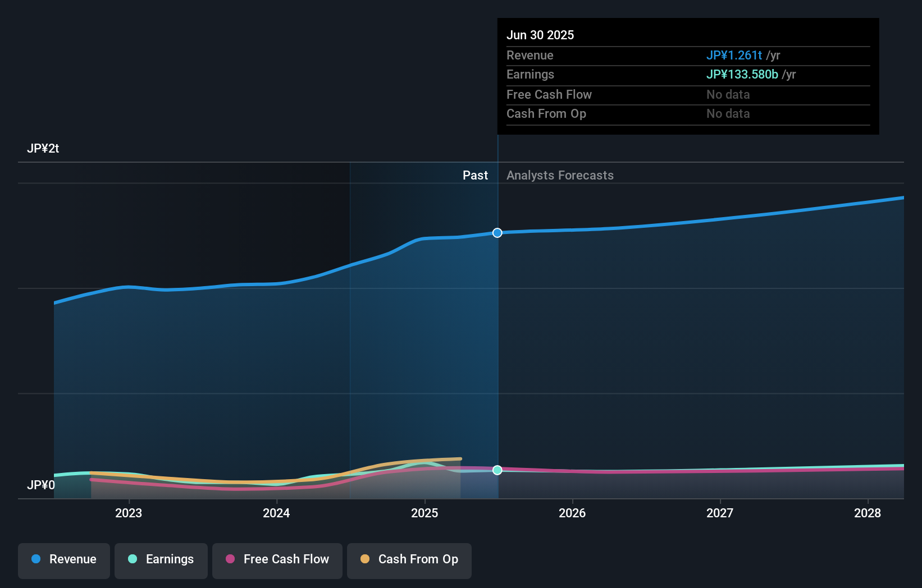The width and height of the screenshot is (922, 588).
Task: Open the Analysts Forecasts section
Action: 559,175
